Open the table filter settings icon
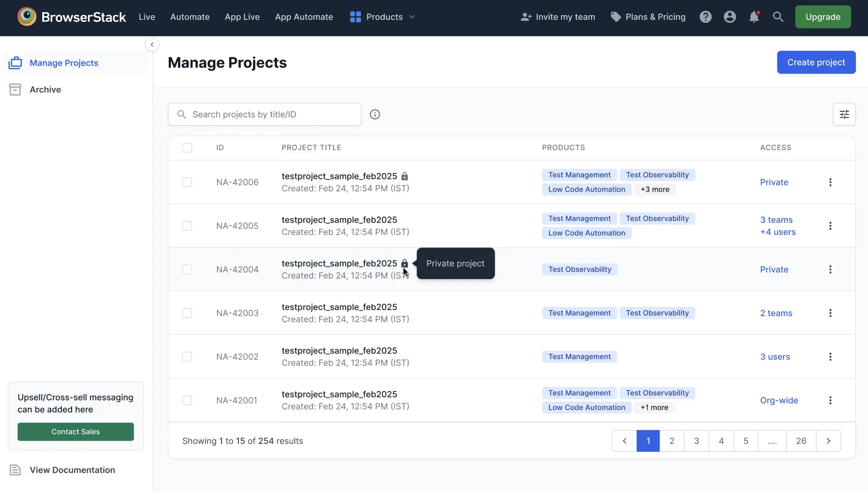The height and width of the screenshot is (492, 868). tap(844, 114)
